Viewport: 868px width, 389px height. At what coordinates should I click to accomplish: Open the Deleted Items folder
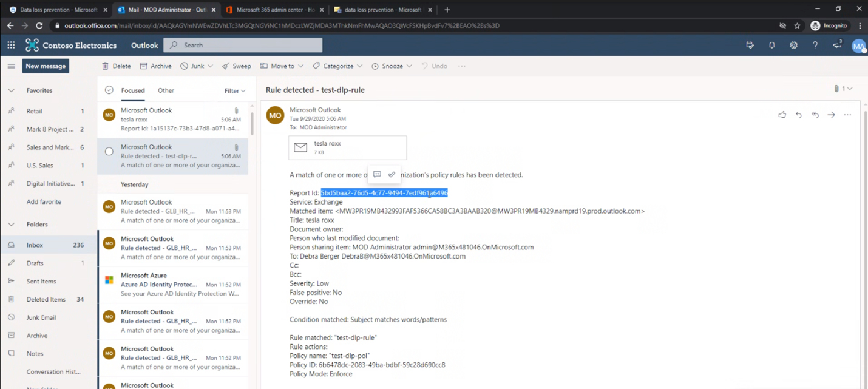tap(49, 300)
